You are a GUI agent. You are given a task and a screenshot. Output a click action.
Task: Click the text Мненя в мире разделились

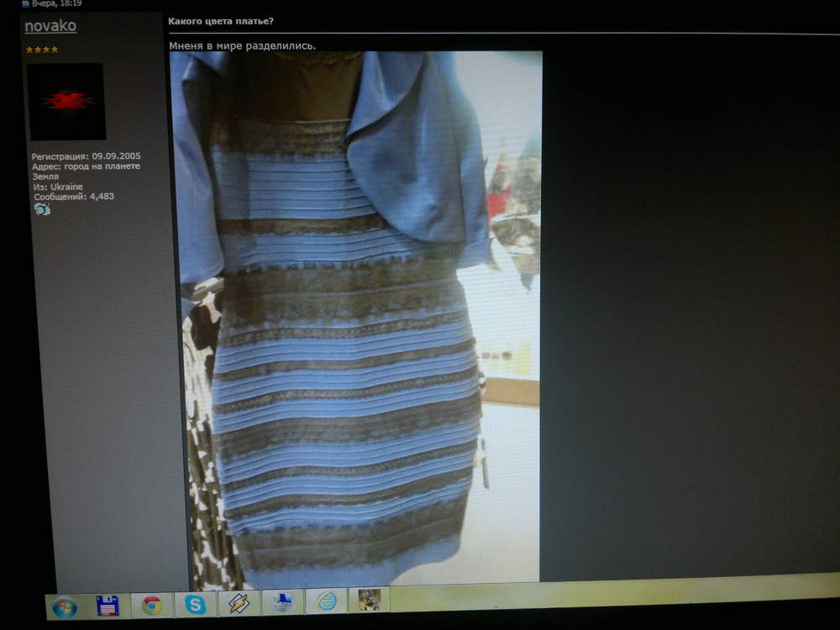pos(243,46)
